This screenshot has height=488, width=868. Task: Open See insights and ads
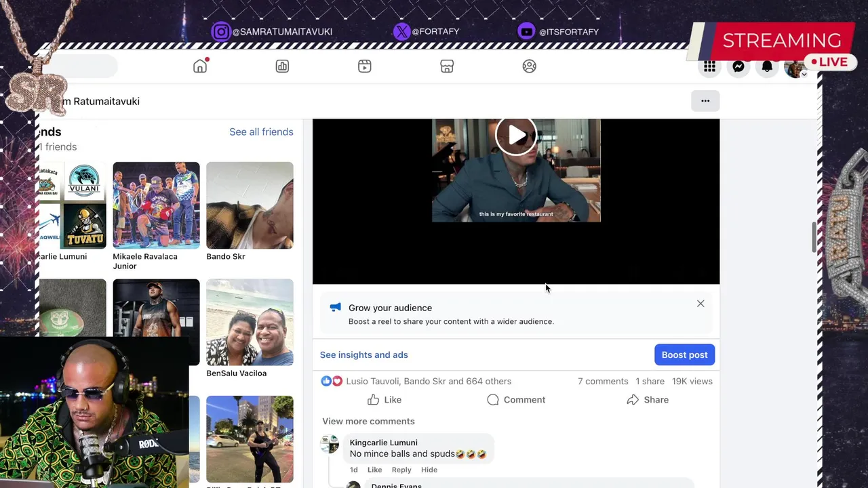(x=364, y=354)
